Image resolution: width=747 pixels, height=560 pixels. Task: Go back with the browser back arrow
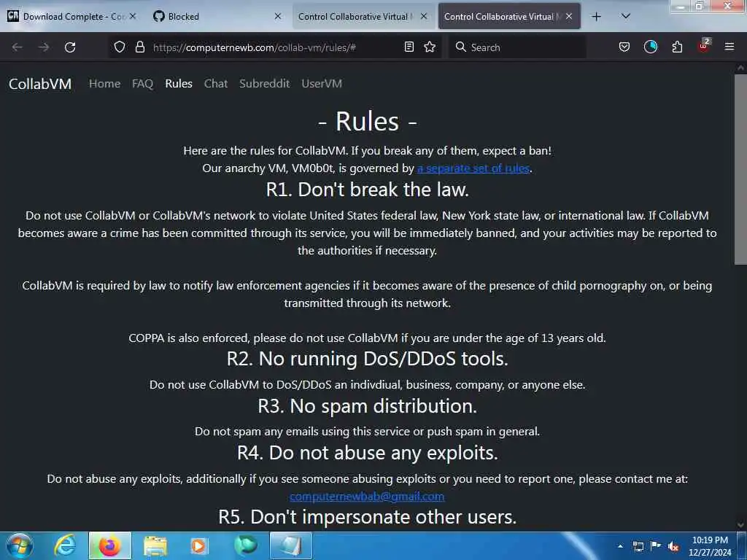pyautogui.click(x=18, y=47)
